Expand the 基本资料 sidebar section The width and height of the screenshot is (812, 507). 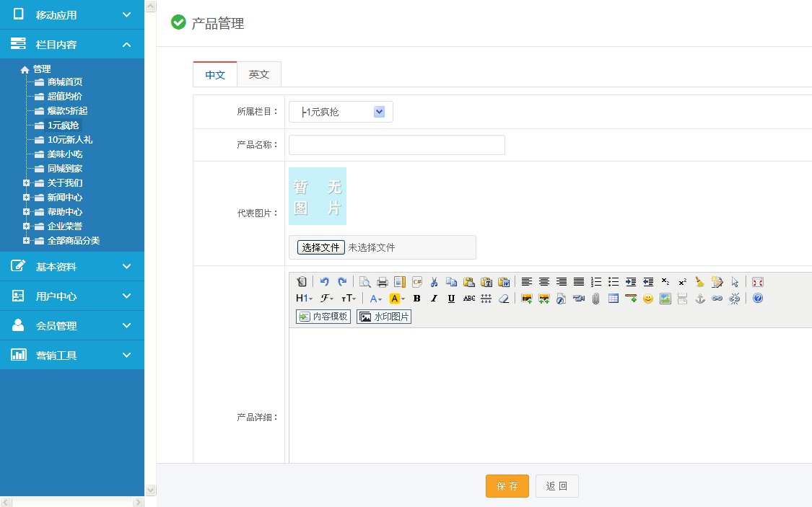pos(72,267)
